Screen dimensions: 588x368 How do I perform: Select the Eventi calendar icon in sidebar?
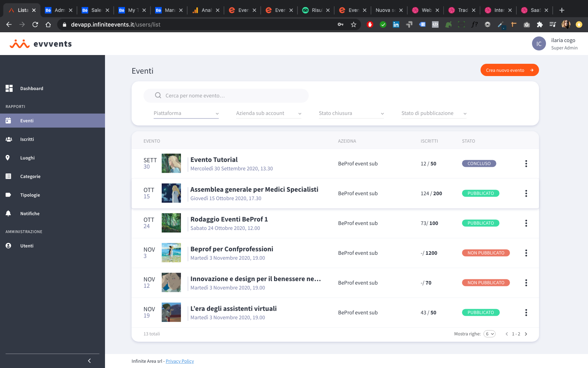(x=8, y=121)
